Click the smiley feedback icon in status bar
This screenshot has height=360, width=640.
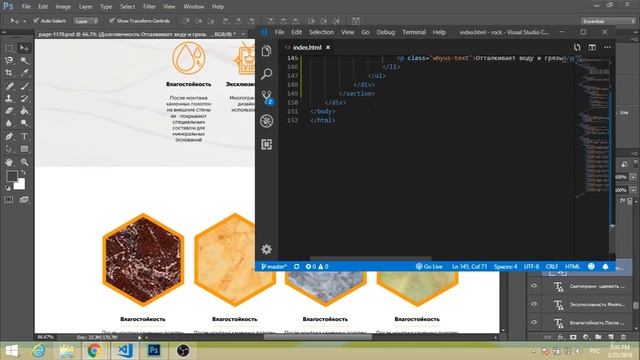(x=591, y=267)
